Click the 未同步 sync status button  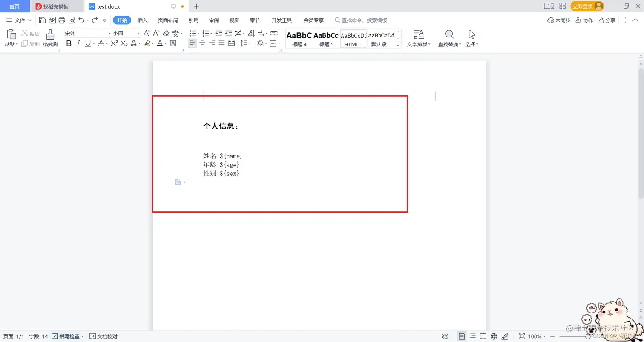[559, 20]
